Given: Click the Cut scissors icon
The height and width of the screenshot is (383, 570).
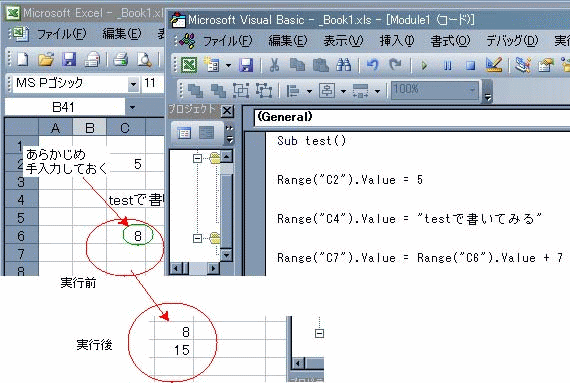Looking at the screenshot, I should click(x=274, y=65).
